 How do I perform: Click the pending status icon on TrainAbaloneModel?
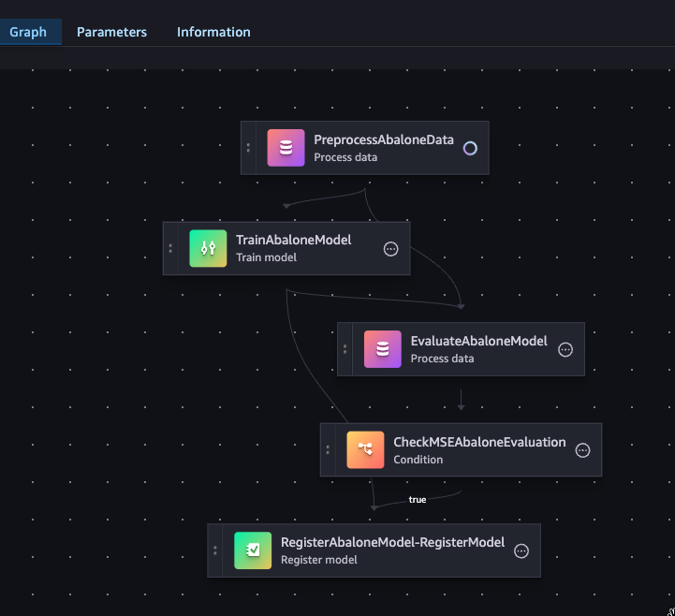(x=391, y=249)
